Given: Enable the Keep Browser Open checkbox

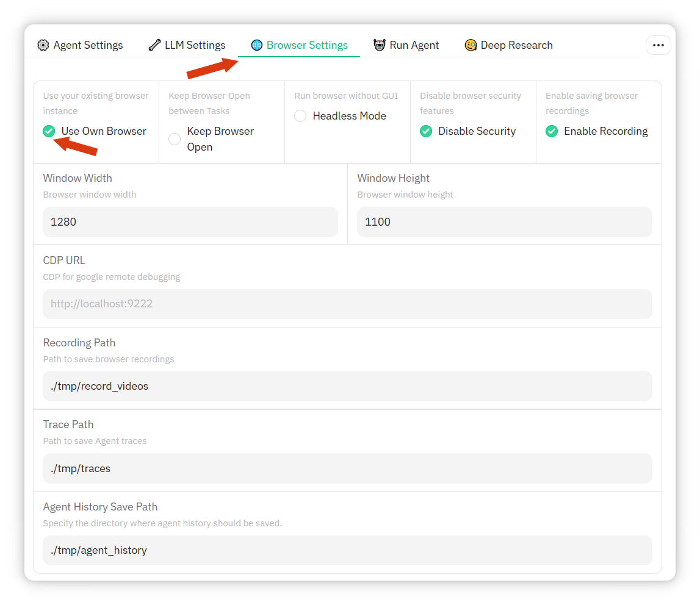Looking at the screenshot, I should click(x=175, y=139).
